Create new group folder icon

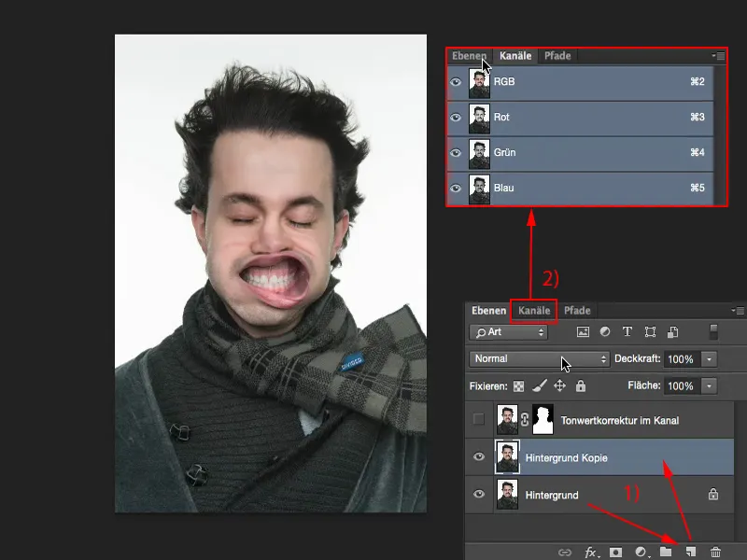click(666, 552)
